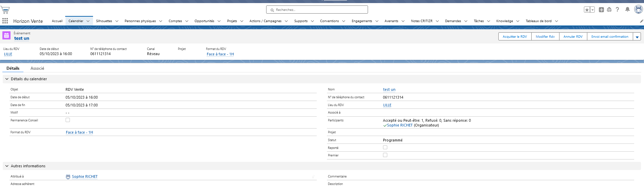
Task: Click the shopping cart logo
Action: (x=5, y=10)
